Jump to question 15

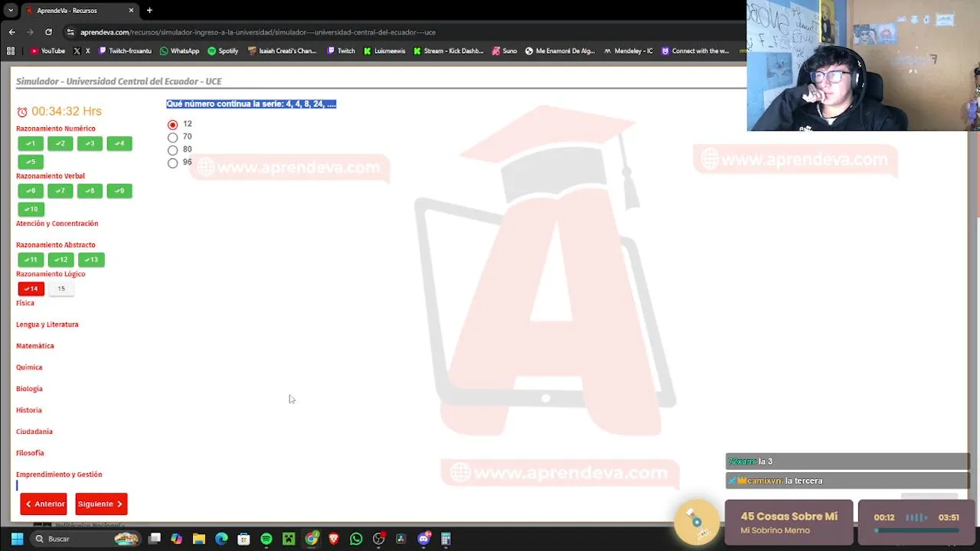point(61,289)
